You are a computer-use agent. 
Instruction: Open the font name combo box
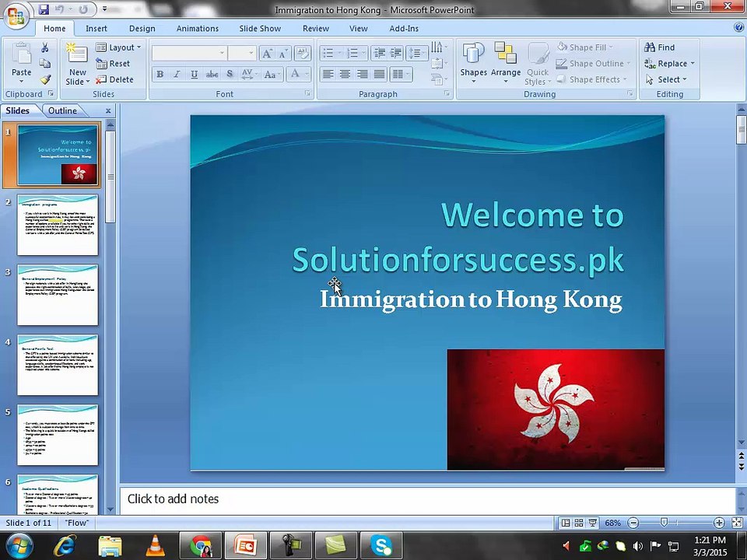click(189, 54)
